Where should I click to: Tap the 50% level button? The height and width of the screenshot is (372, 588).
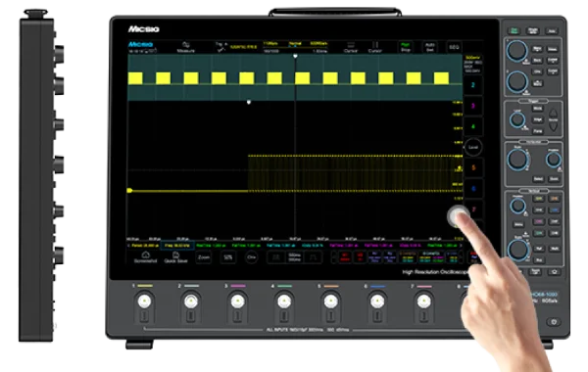coord(228,257)
